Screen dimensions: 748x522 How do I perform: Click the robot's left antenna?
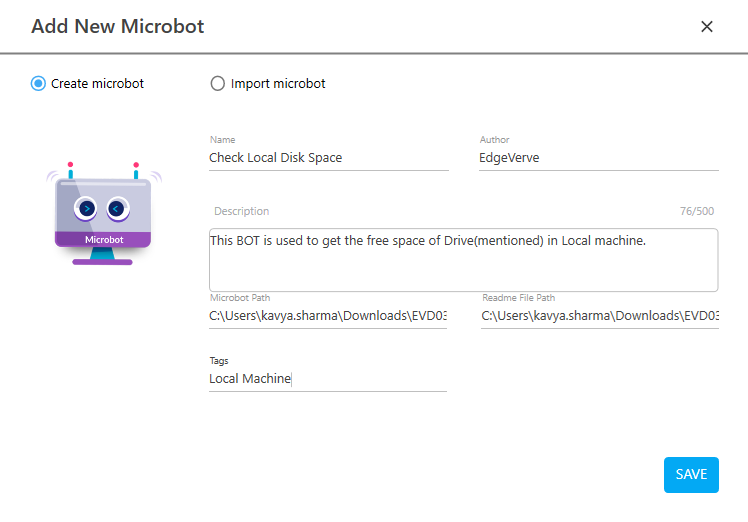click(x=70, y=171)
